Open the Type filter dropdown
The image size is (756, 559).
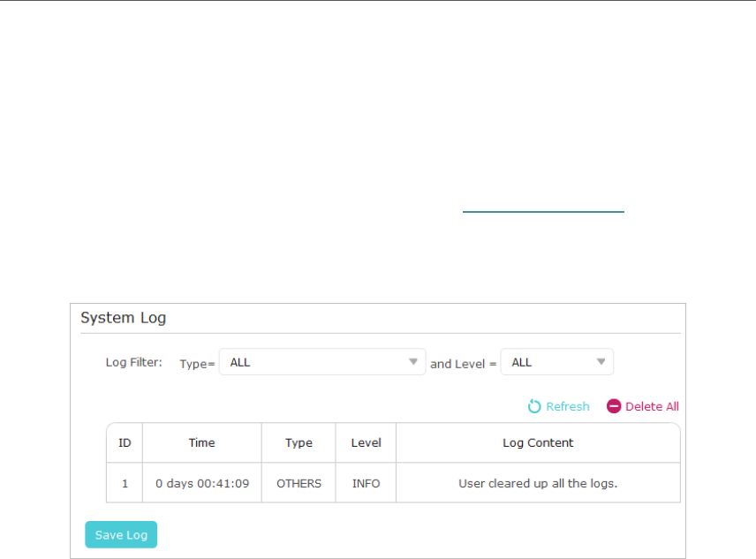click(322, 362)
